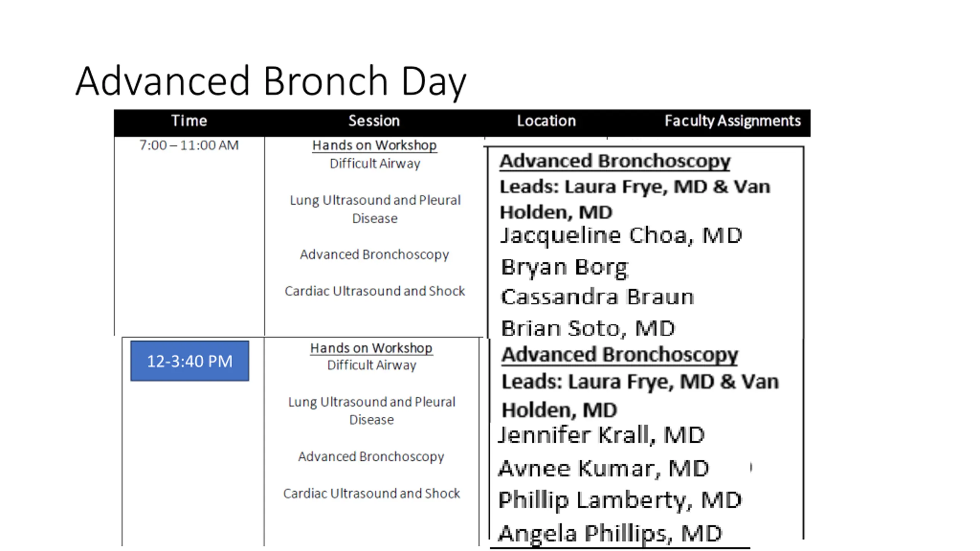Click the Faculty Assignments column header

pos(732,121)
